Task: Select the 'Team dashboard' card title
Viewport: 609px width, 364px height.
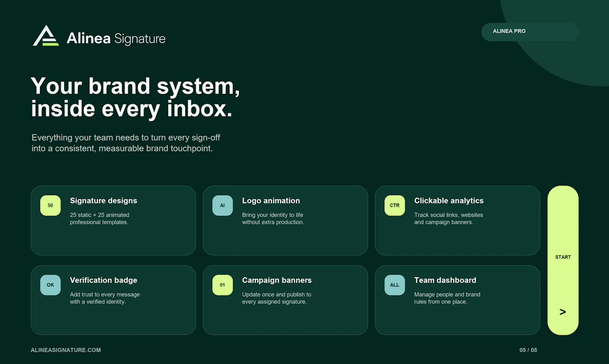Action: tap(445, 280)
